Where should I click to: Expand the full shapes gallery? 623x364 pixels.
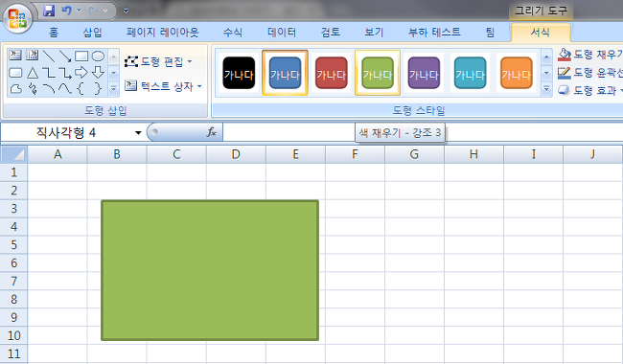pos(114,89)
